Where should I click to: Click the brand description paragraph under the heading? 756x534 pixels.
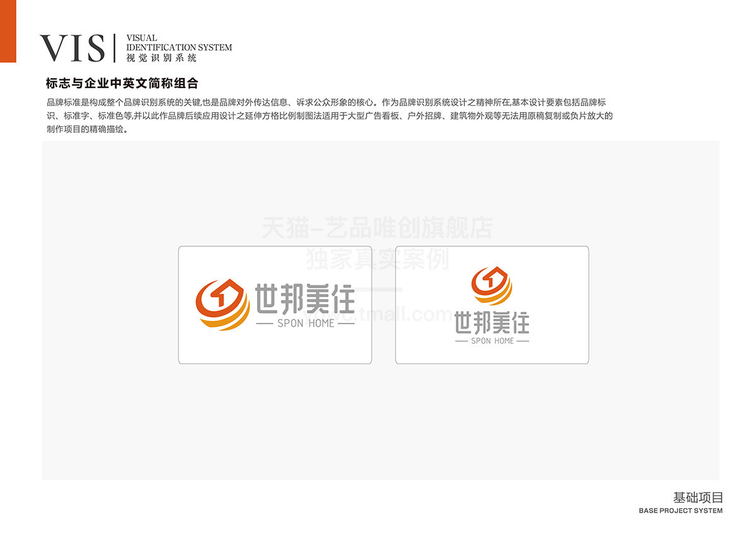328,116
